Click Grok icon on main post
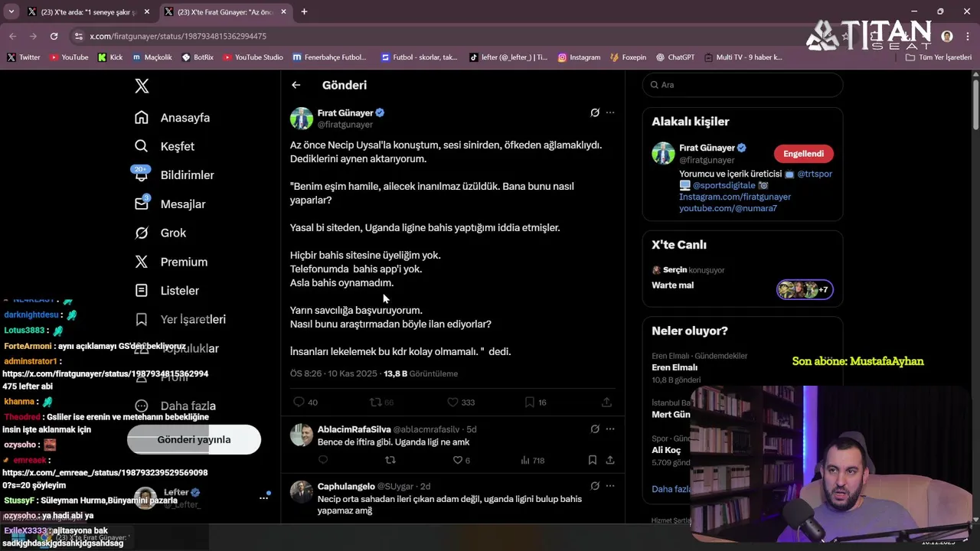Viewport: 980px width, 551px height. (x=595, y=112)
